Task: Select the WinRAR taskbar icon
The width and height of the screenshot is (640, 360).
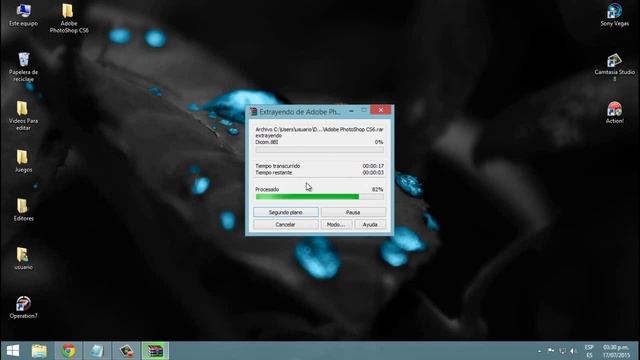Action: click(x=155, y=351)
